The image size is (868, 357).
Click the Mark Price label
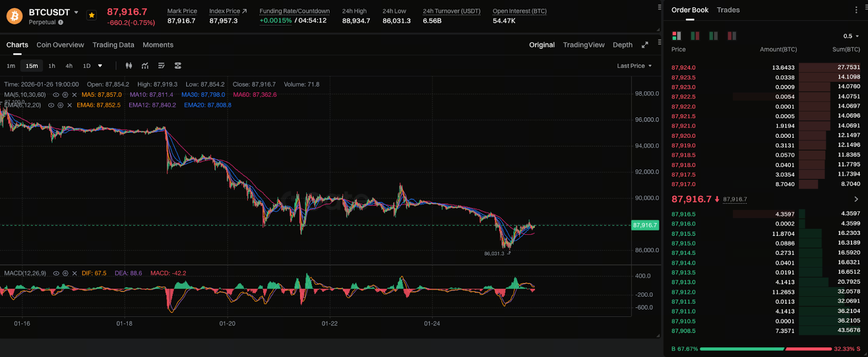pyautogui.click(x=182, y=11)
